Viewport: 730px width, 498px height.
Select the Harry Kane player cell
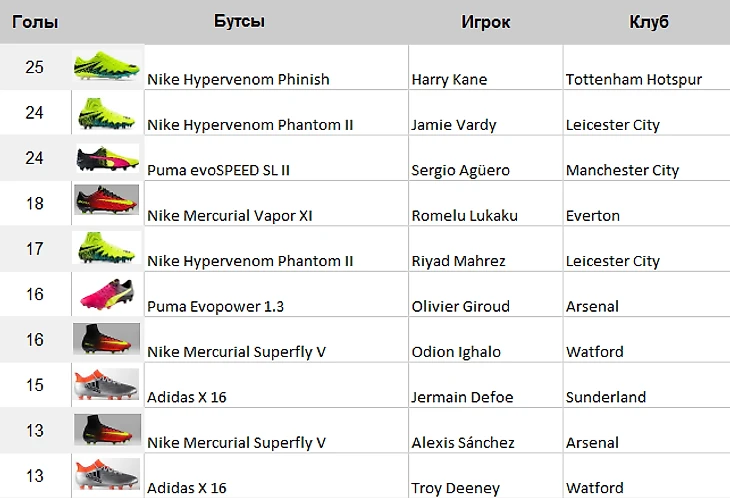pyautogui.click(x=486, y=67)
